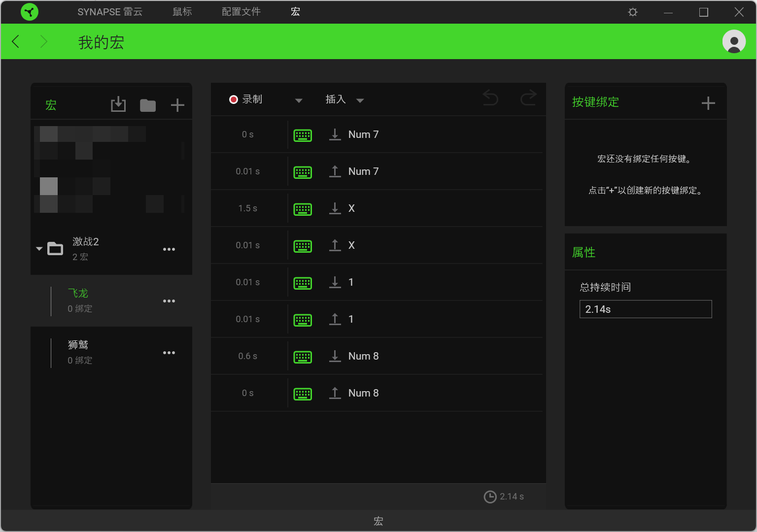Open the 插入 insert dropdown

pos(344,100)
